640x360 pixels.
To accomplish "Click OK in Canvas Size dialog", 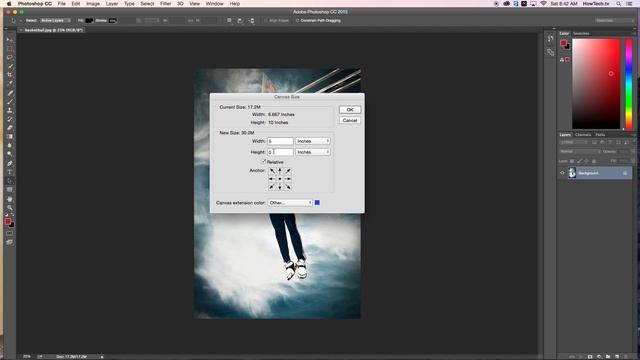I will click(x=350, y=110).
